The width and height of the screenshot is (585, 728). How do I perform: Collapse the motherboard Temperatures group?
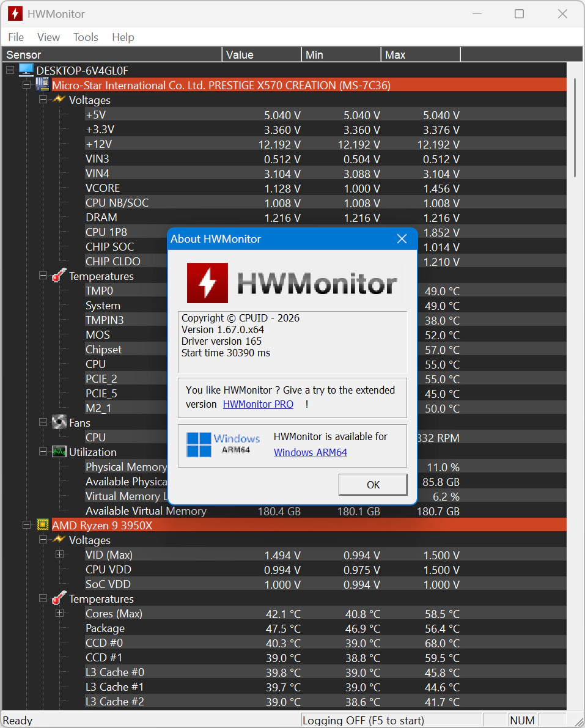point(43,276)
